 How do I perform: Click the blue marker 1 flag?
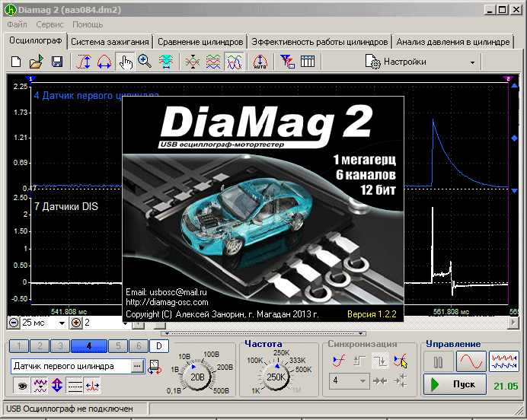click(x=30, y=79)
